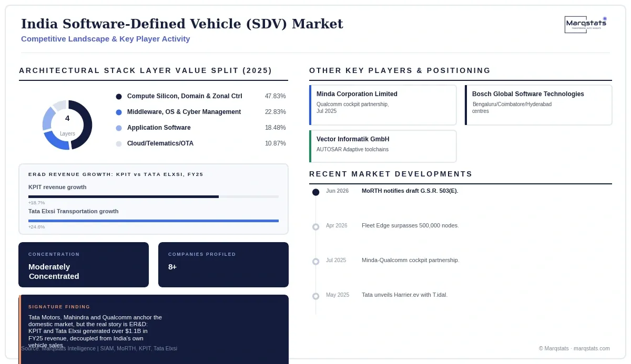Click the dark navy Compute Silicon legend dot

[x=119, y=97]
